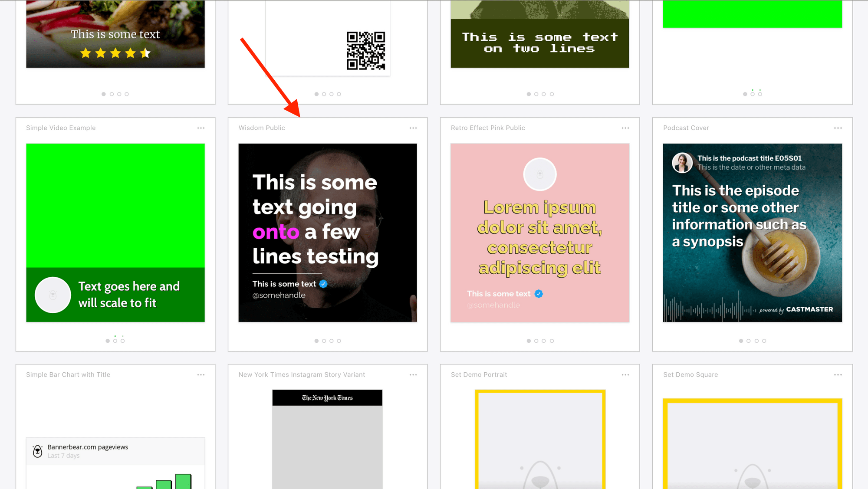
Task: Select third carousel dot under Simple Video Example
Action: [x=123, y=341]
